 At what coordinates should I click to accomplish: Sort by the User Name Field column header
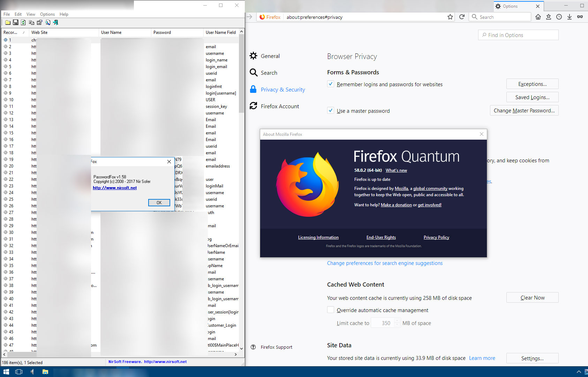point(221,32)
